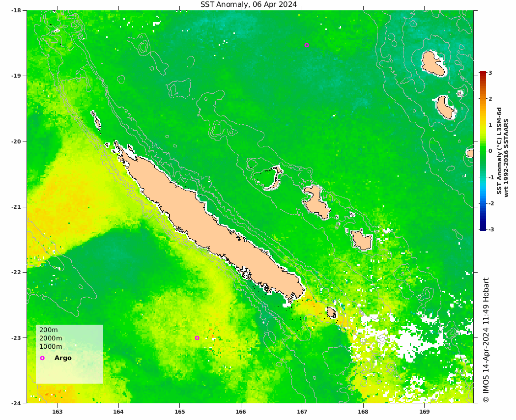Click the IMOS copyright timestamp text
Viewport: 516px width, 420px height.
click(486, 340)
